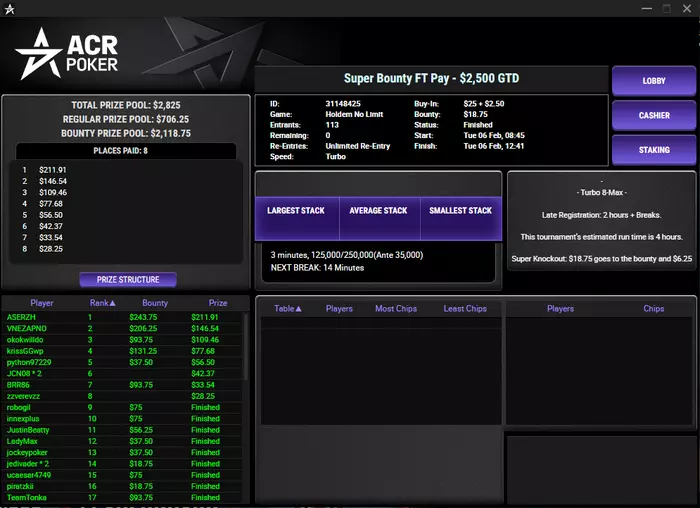Click NEXT BREAK: 14 Minutes text
Viewport: 700px width, 508px height.
[x=317, y=268]
